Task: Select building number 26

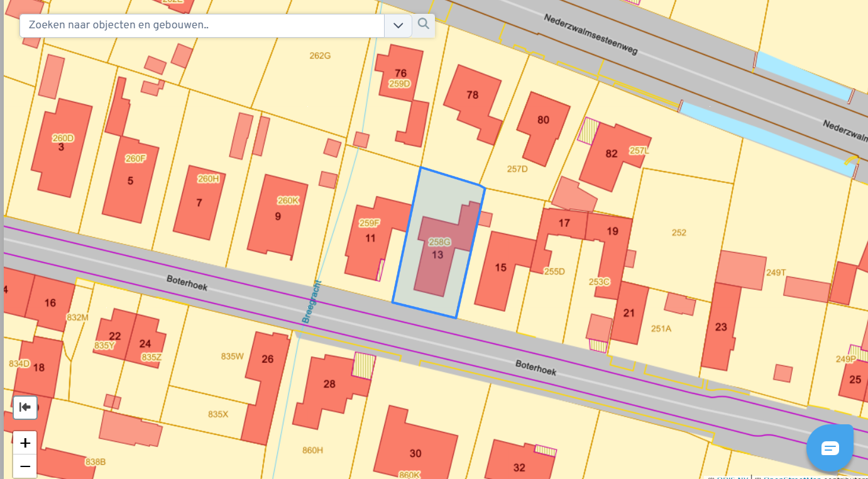Action: 268,360
